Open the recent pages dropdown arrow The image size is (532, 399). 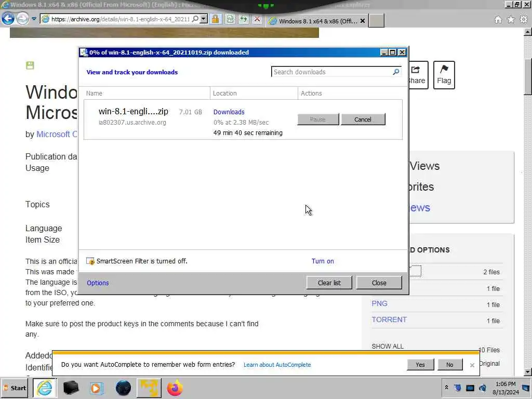[x=34, y=19]
